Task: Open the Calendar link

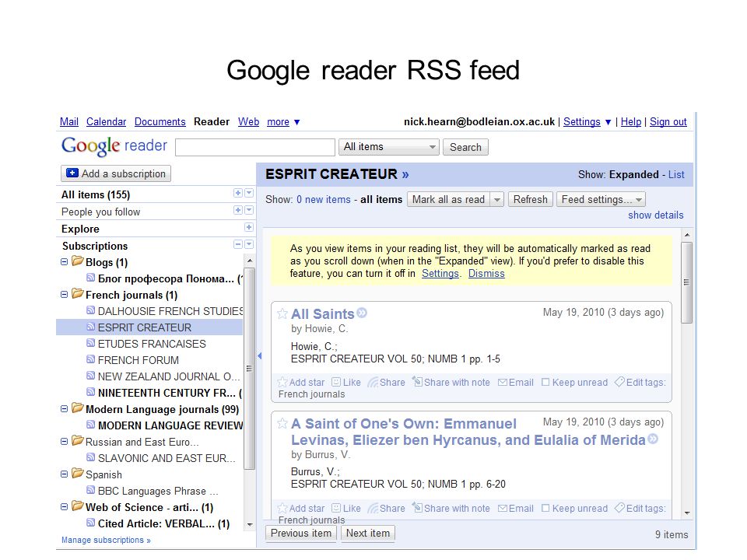Action: [x=107, y=122]
